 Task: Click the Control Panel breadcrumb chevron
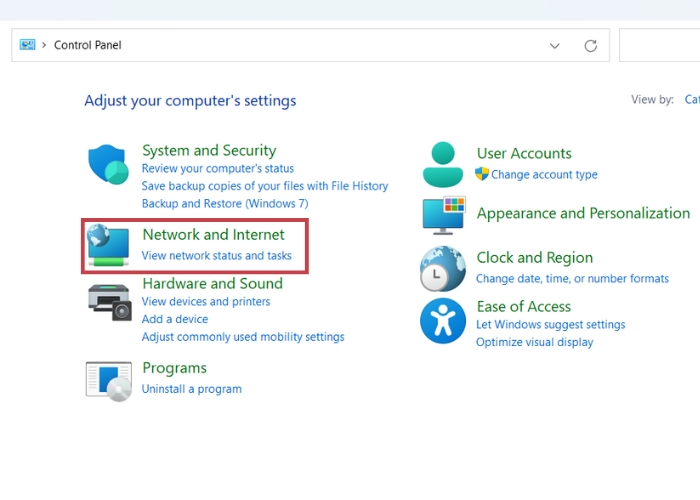click(x=44, y=45)
